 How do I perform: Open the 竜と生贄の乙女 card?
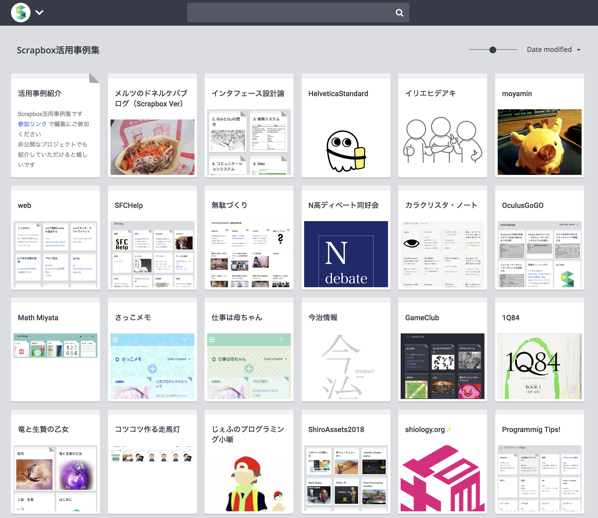coord(55,462)
